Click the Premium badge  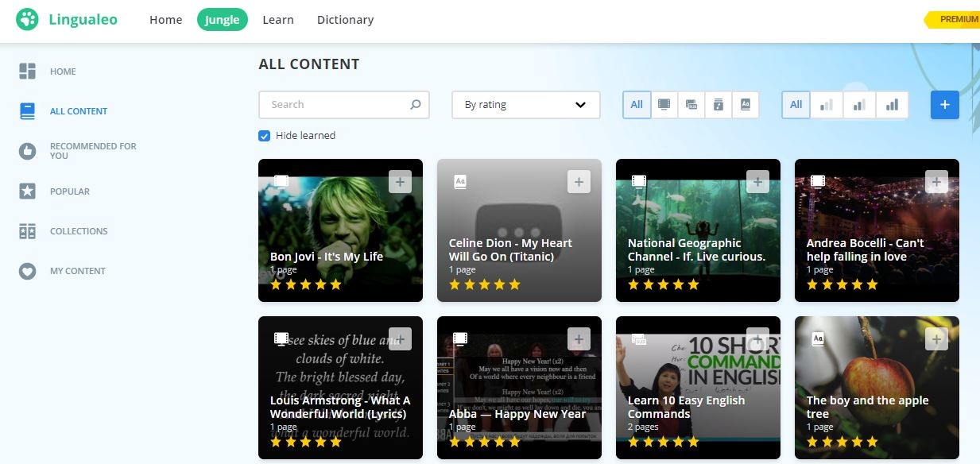[952, 20]
